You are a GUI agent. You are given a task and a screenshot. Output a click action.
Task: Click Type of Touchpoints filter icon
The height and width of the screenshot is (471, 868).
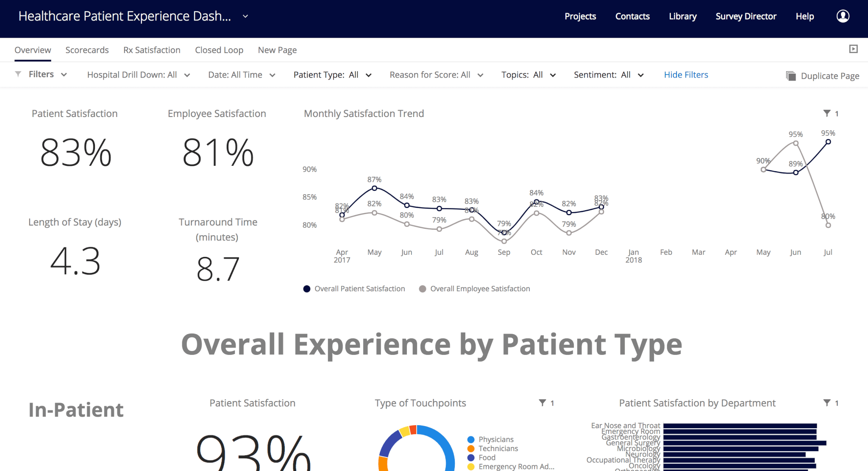542,403
